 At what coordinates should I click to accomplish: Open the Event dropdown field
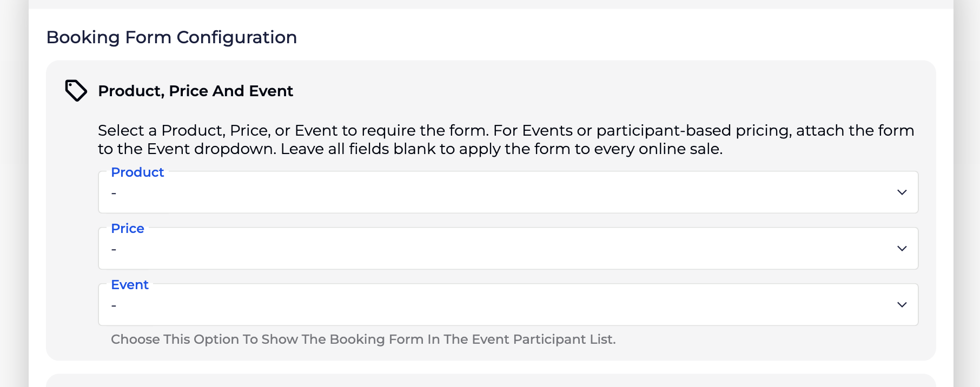tap(507, 305)
